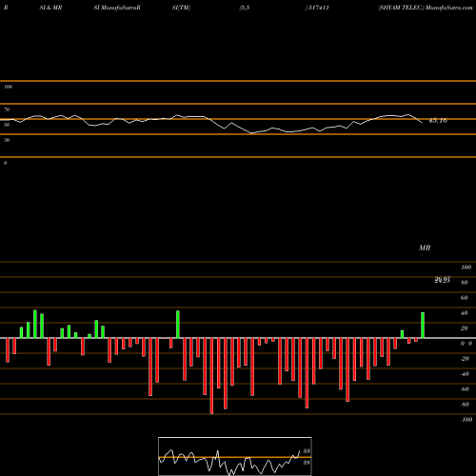This screenshot has height=476, width=476.
Task: Click the overlapping MR value label near 80
Action: (x=443, y=280)
